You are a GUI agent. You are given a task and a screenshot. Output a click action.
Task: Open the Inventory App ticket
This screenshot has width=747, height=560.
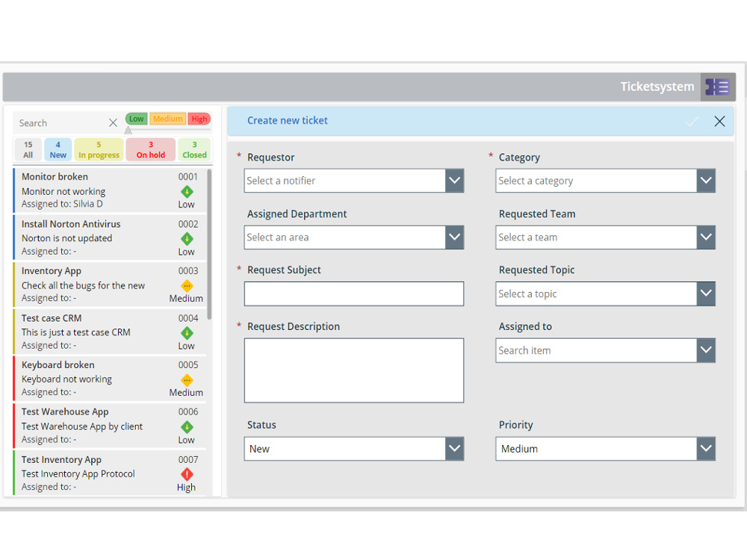[x=110, y=284]
